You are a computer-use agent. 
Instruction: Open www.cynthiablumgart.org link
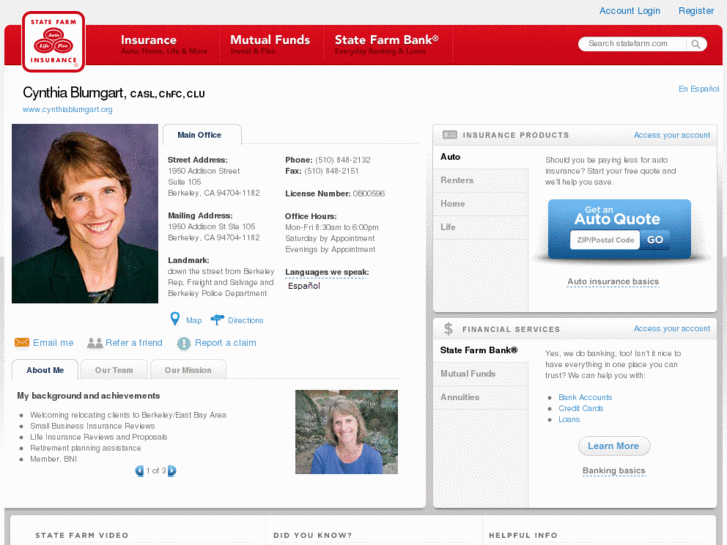pos(67,109)
